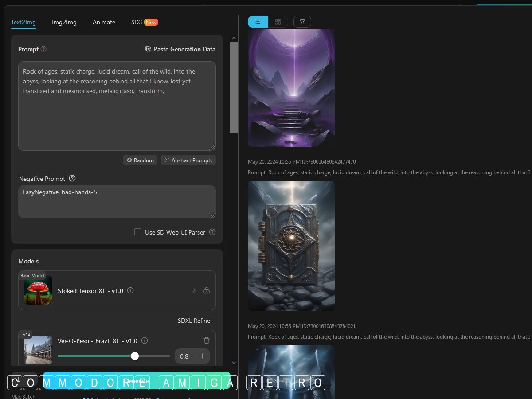Increase LoRA weight with plus button
This screenshot has width=532, height=399.
coord(203,356)
